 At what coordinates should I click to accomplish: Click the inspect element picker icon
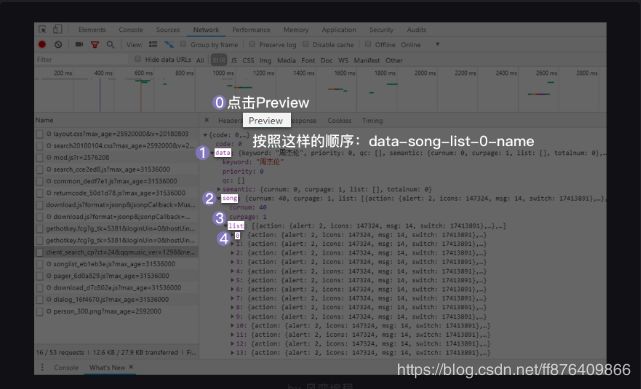42,29
